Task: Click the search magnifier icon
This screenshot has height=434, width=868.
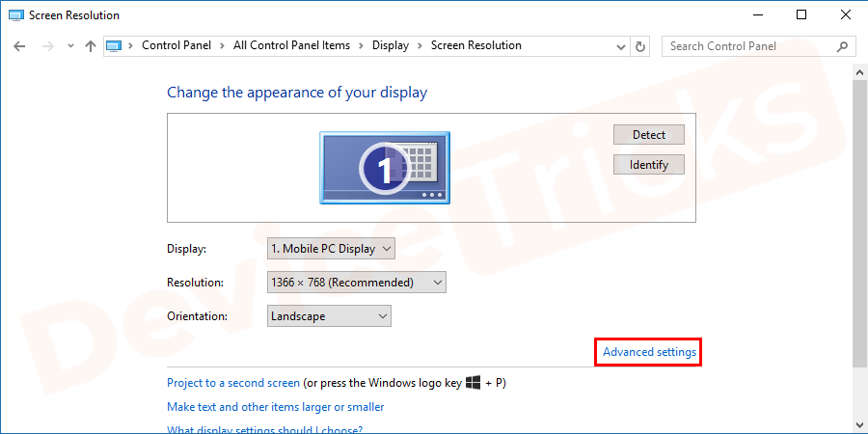Action: pos(842,46)
